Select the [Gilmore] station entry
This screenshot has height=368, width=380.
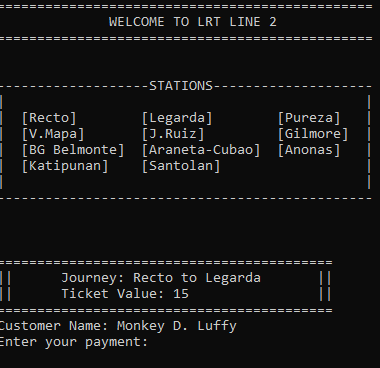313,134
